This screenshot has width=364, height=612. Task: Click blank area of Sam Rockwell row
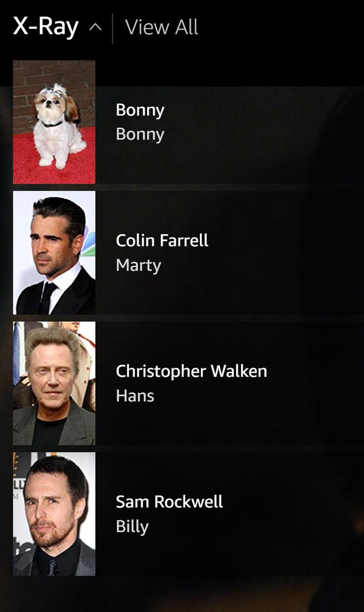[x=296, y=514]
